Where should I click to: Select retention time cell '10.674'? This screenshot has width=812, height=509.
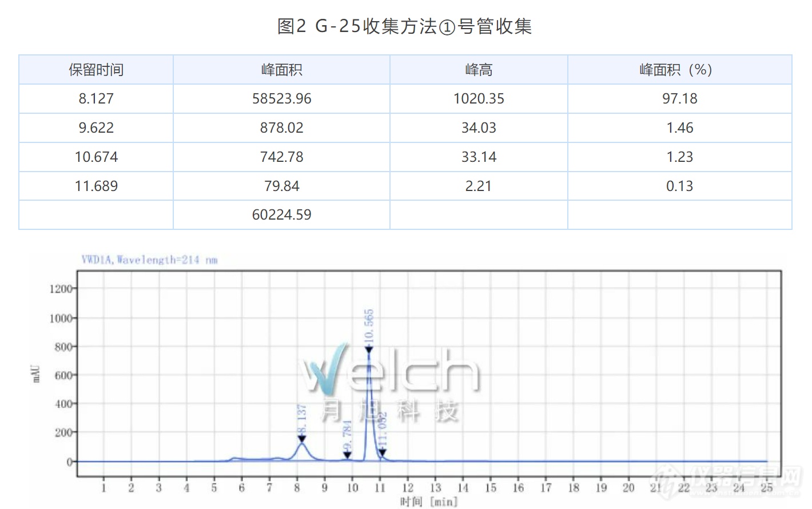click(96, 157)
